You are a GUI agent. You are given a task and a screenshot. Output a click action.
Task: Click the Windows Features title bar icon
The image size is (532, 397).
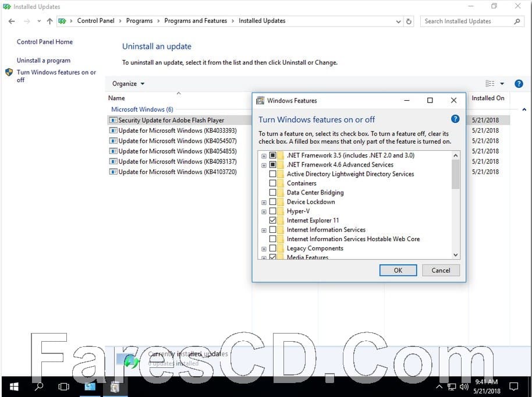(260, 101)
